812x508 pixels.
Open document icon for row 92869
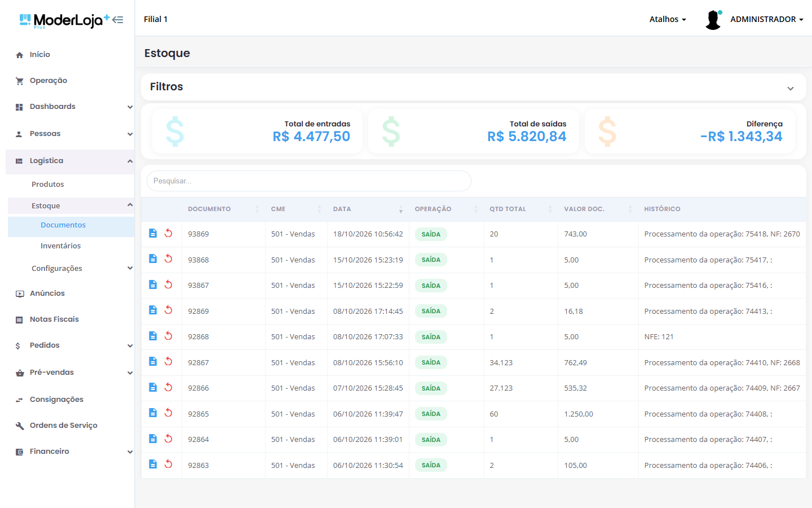[153, 310]
